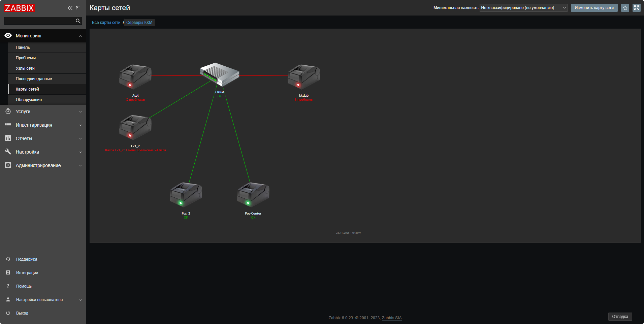644x324 pixels.
Task: Click the search magnifier icon
Action: click(78, 21)
